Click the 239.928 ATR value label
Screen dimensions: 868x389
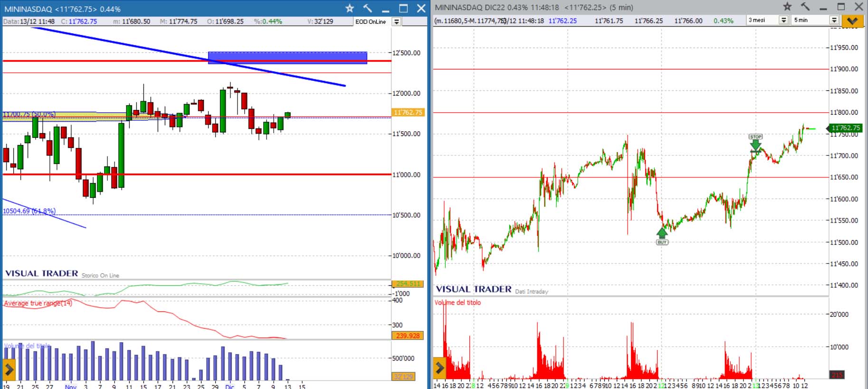tap(408, 336)
